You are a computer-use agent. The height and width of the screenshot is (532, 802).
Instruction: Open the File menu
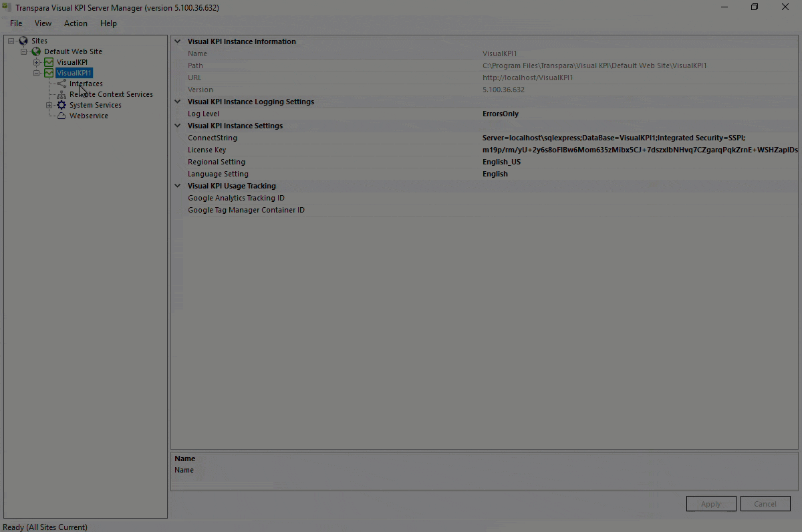coord(16,23)
